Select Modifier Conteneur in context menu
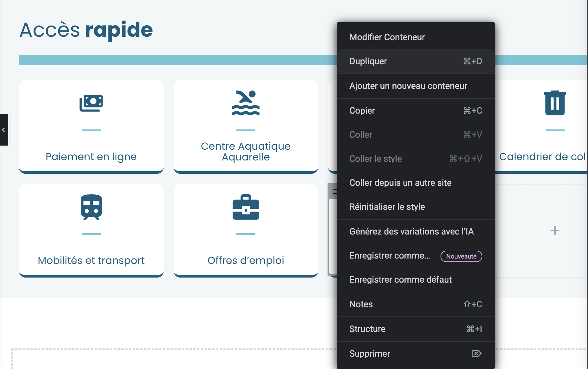Image resolution: width=588 pixels, height=369 pixels. tap(387, 37)
